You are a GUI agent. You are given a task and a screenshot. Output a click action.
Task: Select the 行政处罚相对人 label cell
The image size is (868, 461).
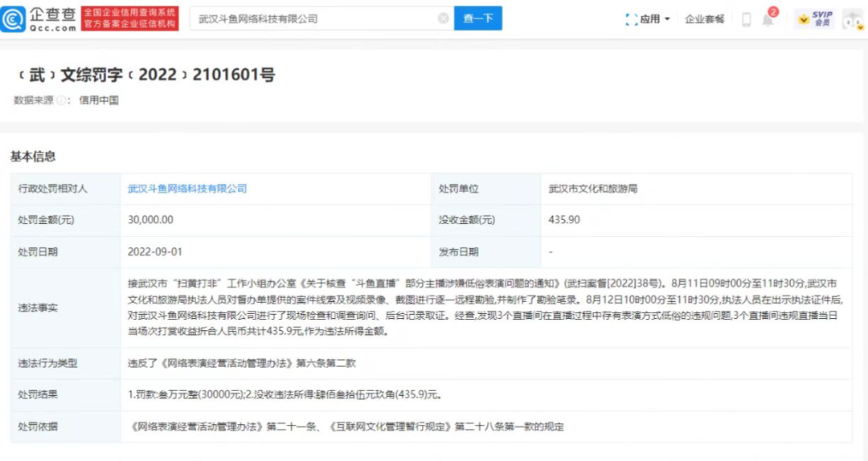point(65,189)
